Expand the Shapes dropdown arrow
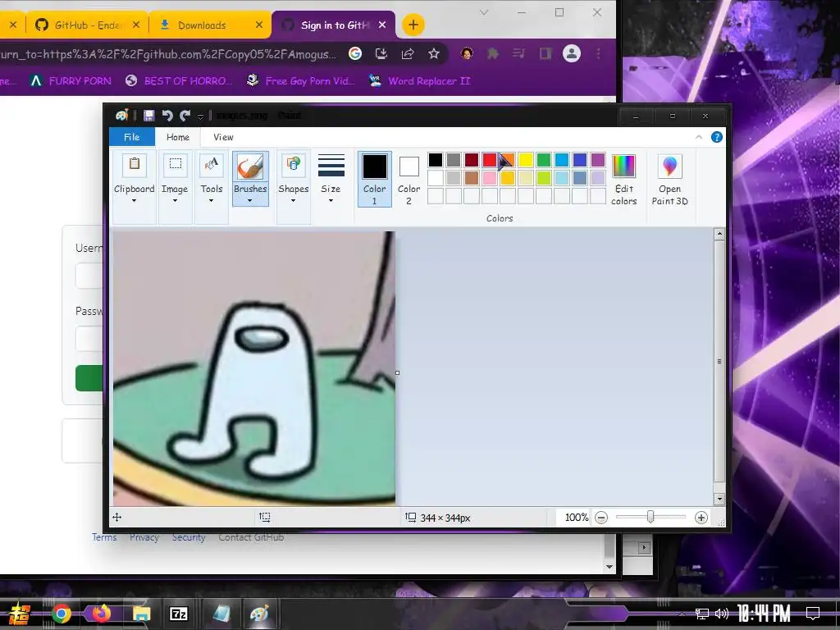 coord(293,200)
